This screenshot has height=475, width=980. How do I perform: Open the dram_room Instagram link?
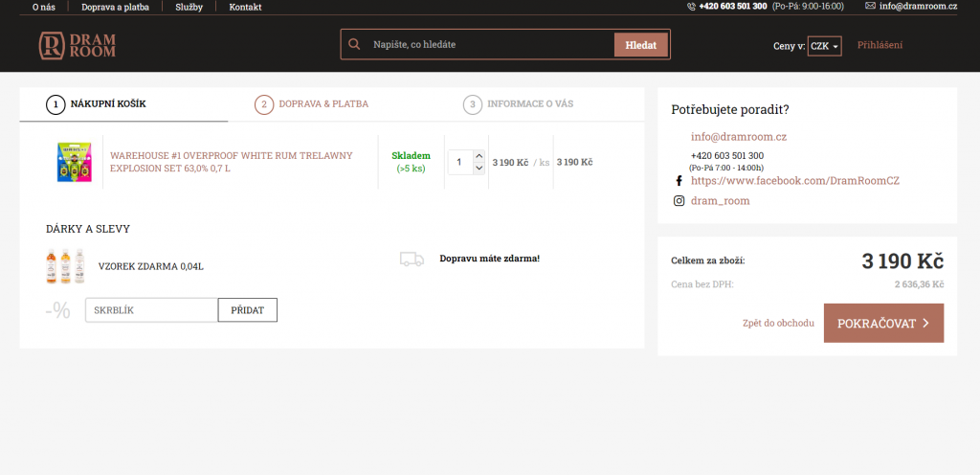[720, 200]
